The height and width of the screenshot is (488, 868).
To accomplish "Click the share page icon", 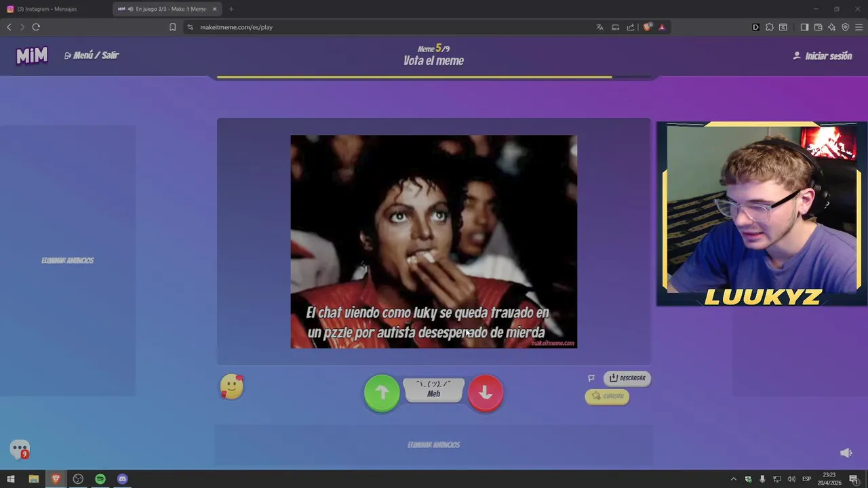I will [631, 27].
